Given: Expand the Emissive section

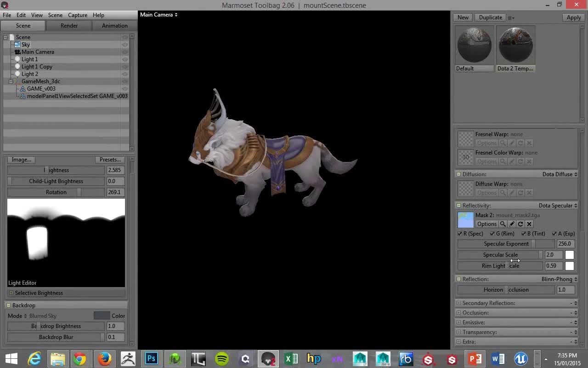Looking at the screenshot, I should [458, 322].
